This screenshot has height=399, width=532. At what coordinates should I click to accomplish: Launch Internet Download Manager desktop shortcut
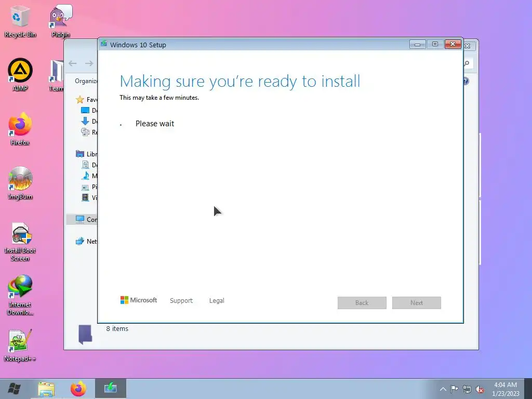pyautogui.click(x=20, y=296)
